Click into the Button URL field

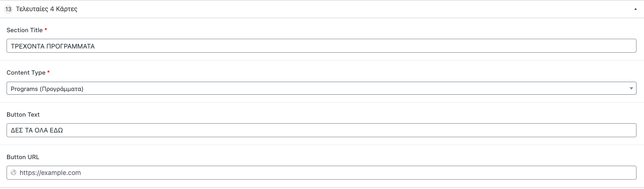click(327, 173)
